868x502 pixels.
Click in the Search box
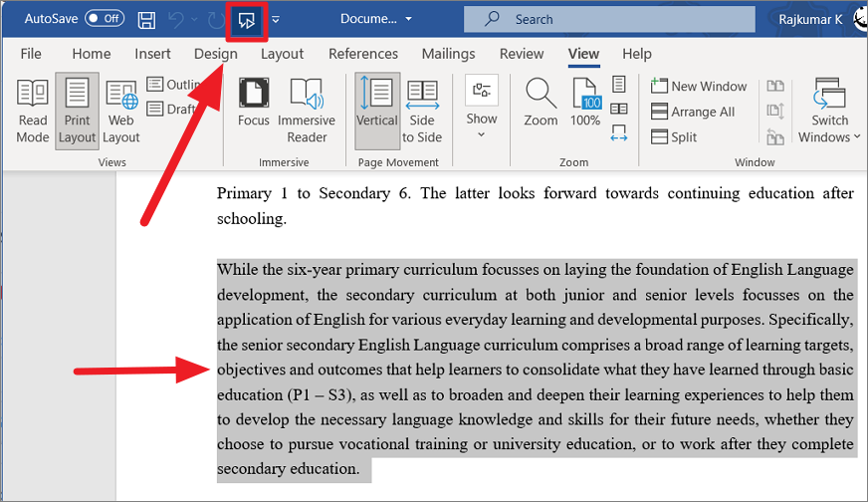pyautogui.click(x=609, y=19)
